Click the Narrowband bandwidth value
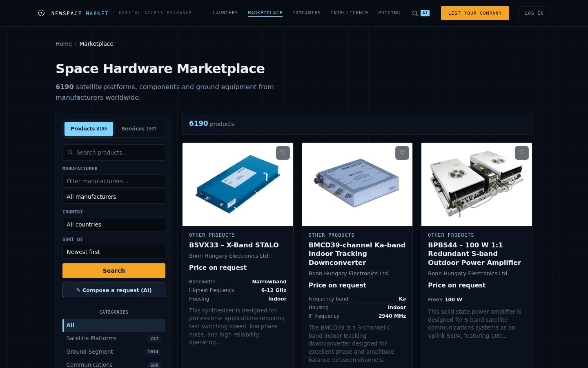This screenshot has height=368, width=588. 269,282
